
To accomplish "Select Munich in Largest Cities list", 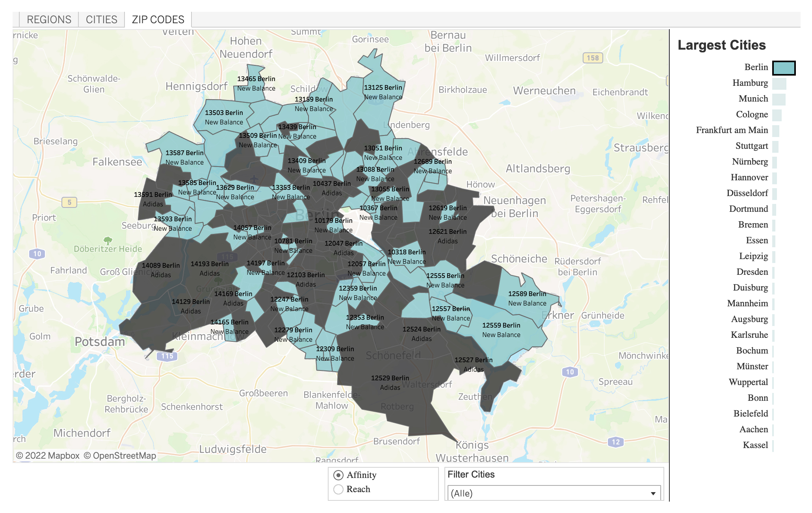I will pos(753,99).
